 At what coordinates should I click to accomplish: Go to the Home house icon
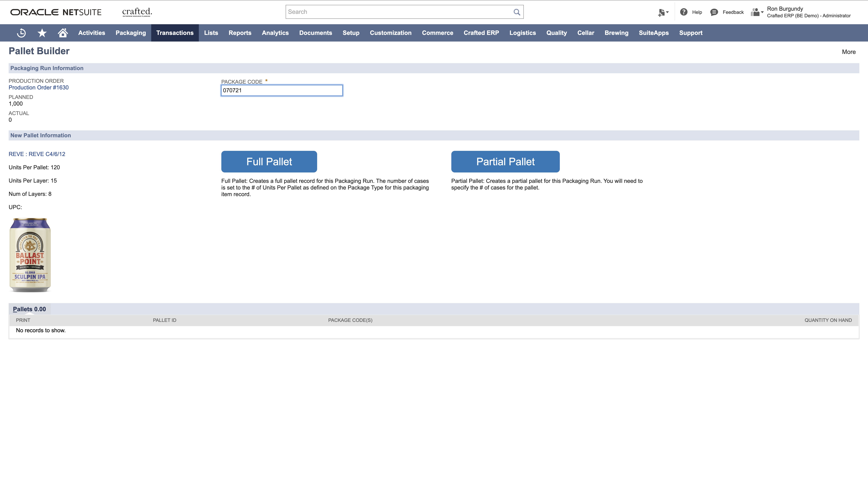[x=63, y=33]
